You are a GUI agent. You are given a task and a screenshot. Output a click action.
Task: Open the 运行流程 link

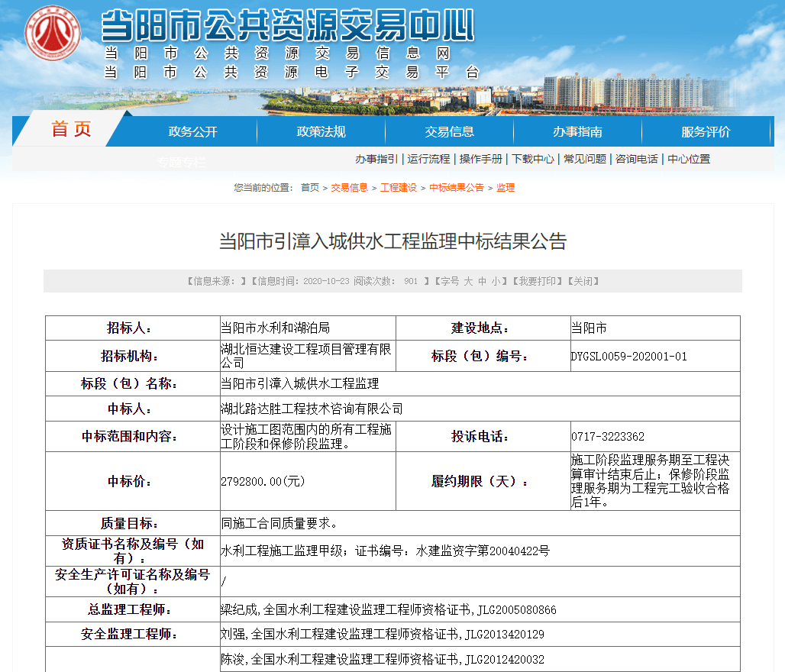coord(428,159)
